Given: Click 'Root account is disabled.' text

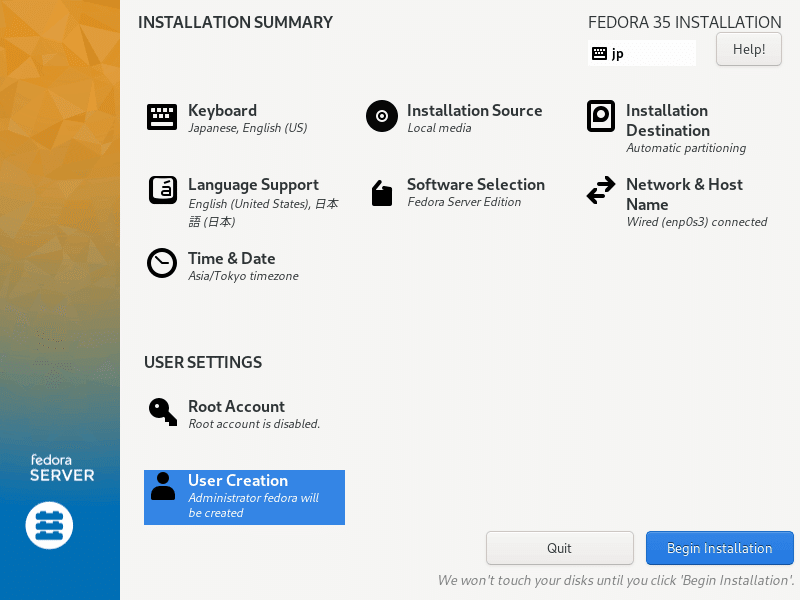Looking at the screenshot, I should (254, 424).
